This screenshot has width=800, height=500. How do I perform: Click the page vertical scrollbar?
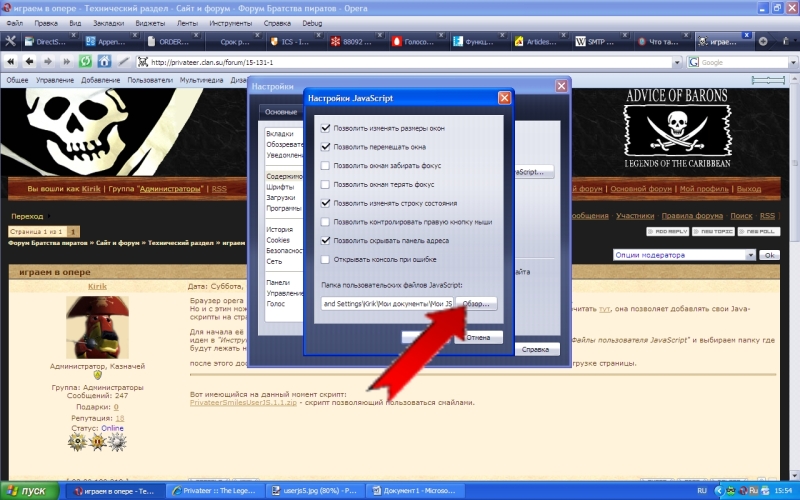pos(795,276)
